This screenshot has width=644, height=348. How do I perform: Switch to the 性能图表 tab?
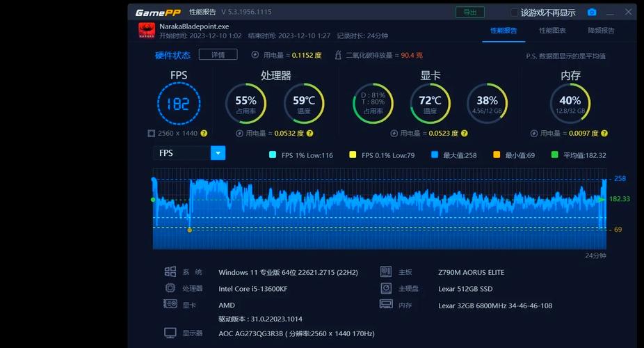click(552, 31)
